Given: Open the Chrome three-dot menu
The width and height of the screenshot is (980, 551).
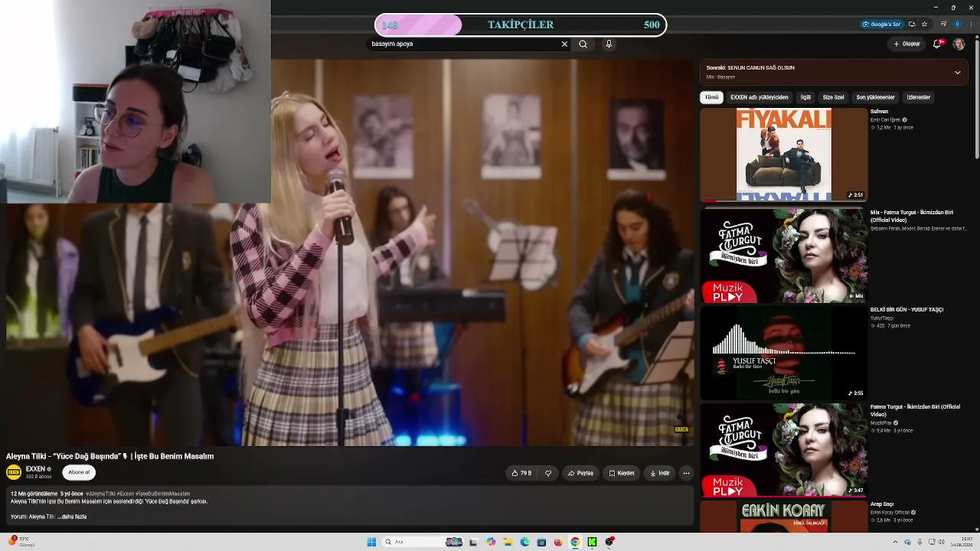Looking at the screenshot, I should point(971,24).
